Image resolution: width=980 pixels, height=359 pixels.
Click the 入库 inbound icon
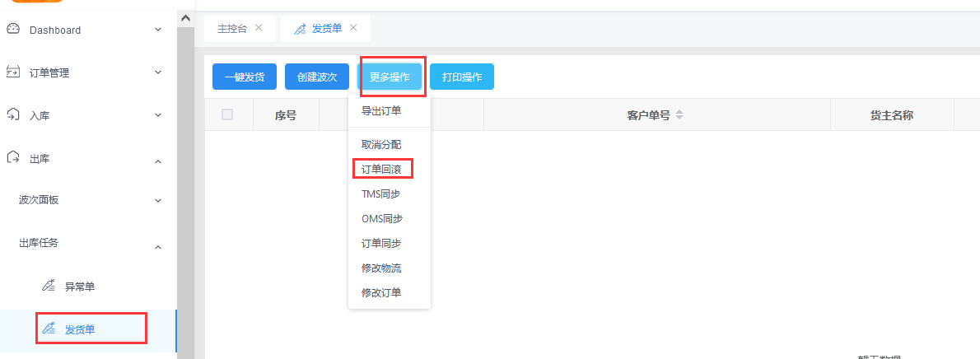(13, 114)
